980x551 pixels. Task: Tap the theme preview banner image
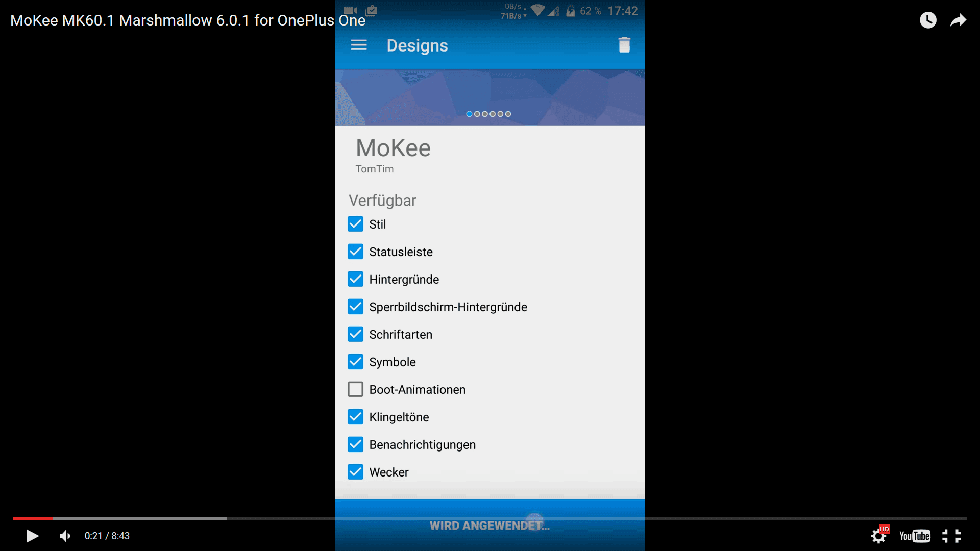(490, 97)
